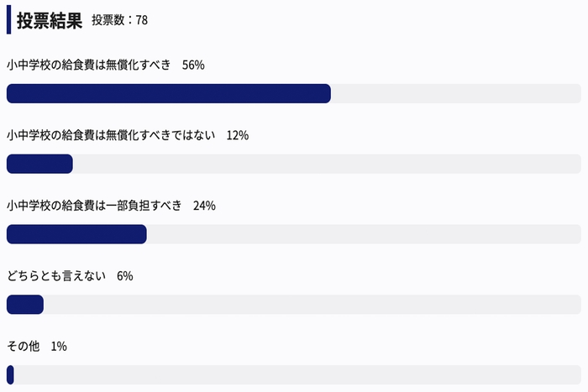Click the filled part of the 12% bar
The width and height of the screenshot is (588, 392).
point(39,164)
